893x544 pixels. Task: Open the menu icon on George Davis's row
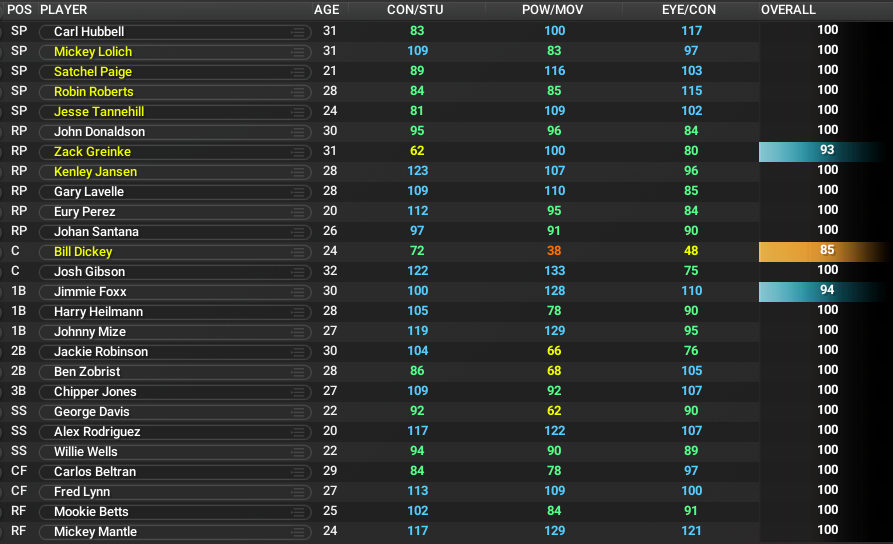298,412
